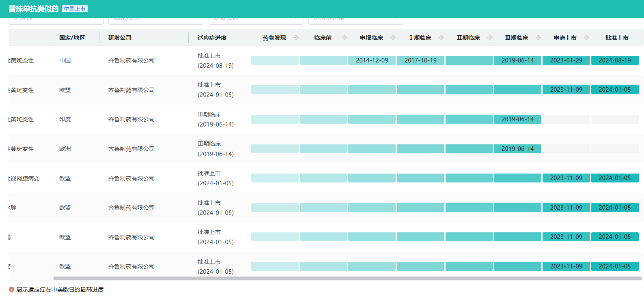Select the 适应症进度 column header
Image resolution: width=644 pixels, height=296 pixels.
click(212, 38)
